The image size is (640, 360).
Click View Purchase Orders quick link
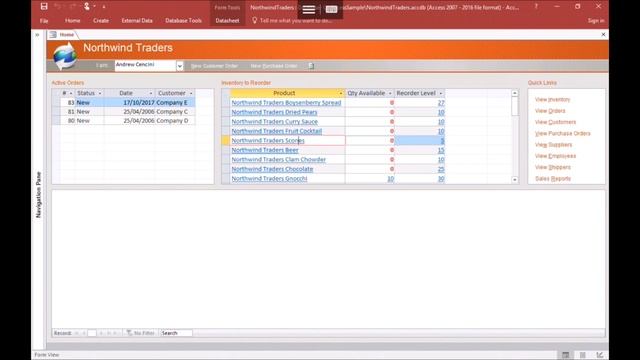(562, 133)
